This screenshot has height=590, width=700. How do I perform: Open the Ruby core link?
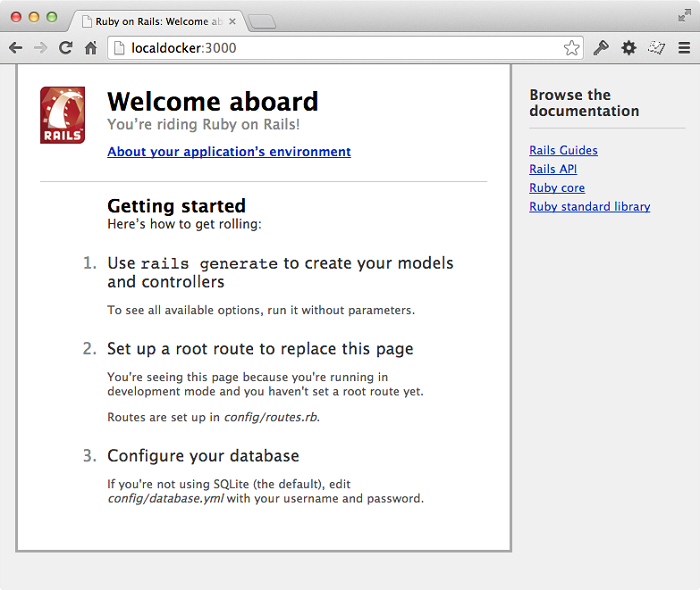557,188
